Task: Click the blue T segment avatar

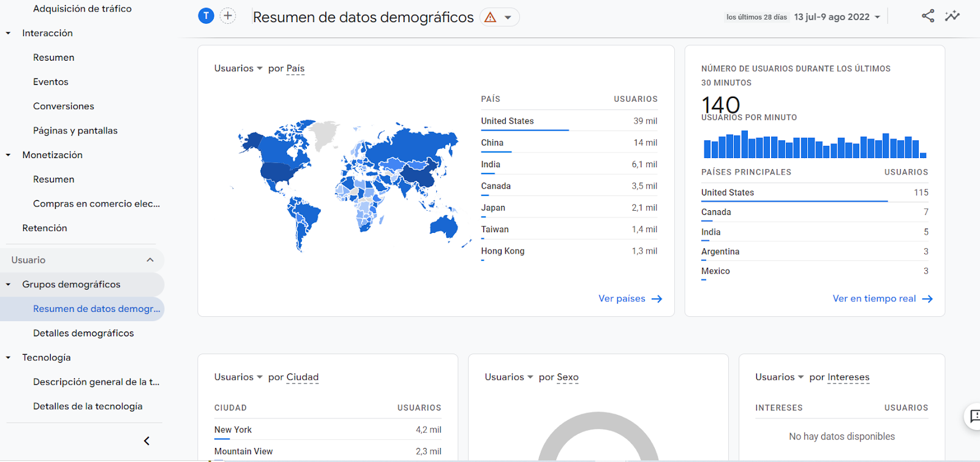Action: [206, 16]
